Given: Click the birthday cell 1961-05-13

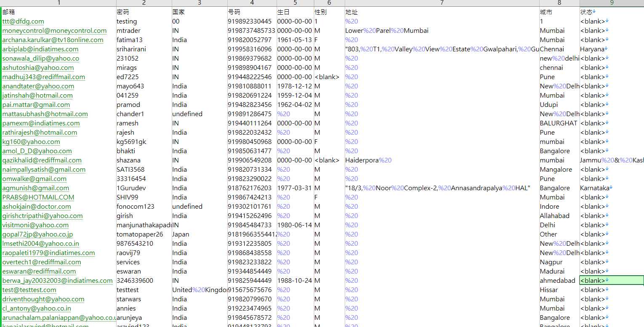Looking at the screenshot, I should coord(295,40).
